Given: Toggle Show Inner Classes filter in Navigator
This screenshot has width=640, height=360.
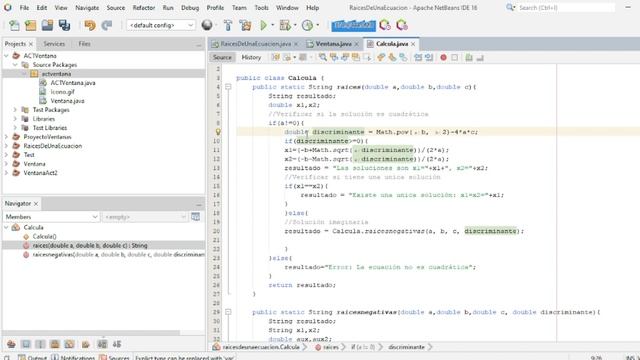Looking at the screenshot, I should pyautogui.click(x=69, y=344).
